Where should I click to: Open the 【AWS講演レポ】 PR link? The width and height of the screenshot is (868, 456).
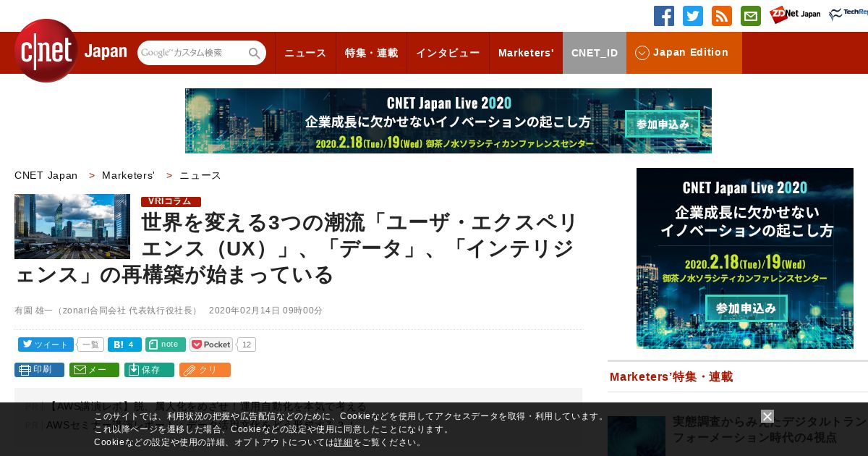pyautogui.click(x=207, y=407)
